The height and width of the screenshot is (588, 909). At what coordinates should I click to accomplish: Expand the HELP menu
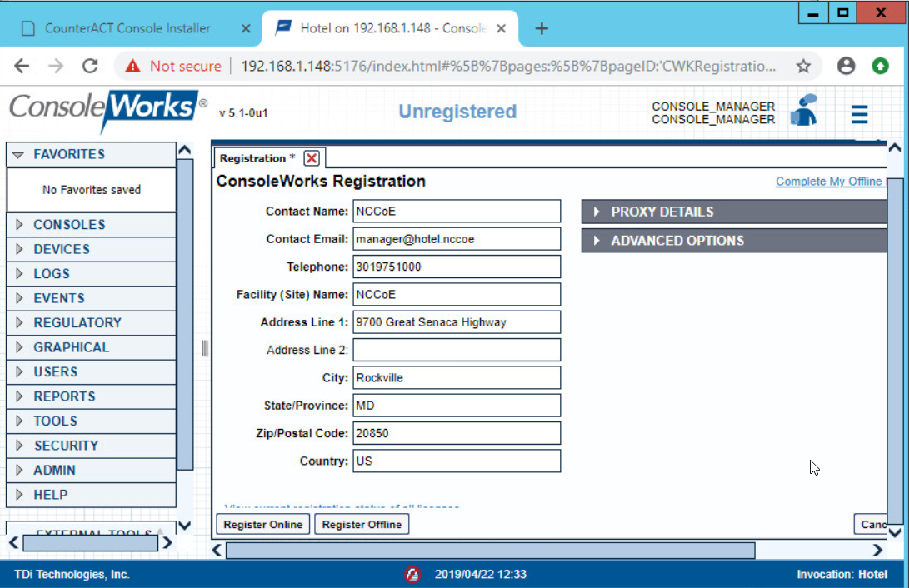pos(91,495)
